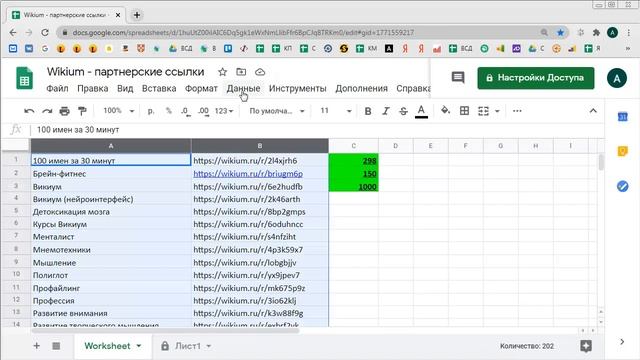The height and width of the screenshot is (360, 640).
Task: Open the Правка menu
Action: tap(93, 89)
